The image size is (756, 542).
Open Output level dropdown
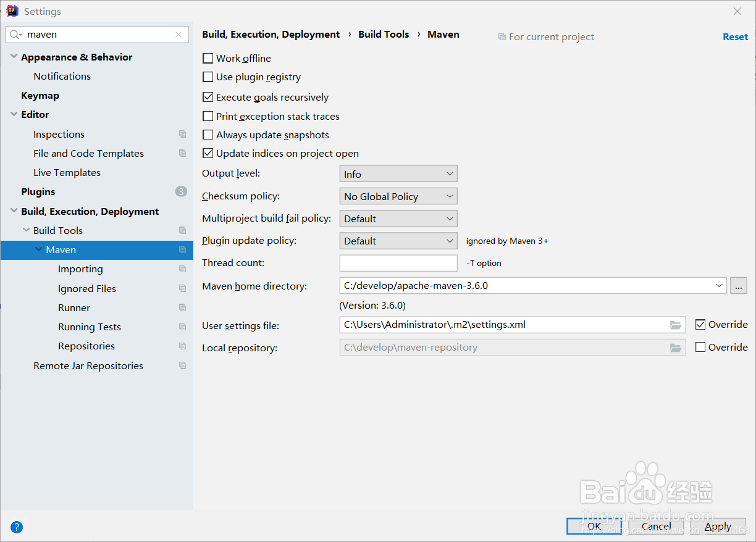(398, 174)
